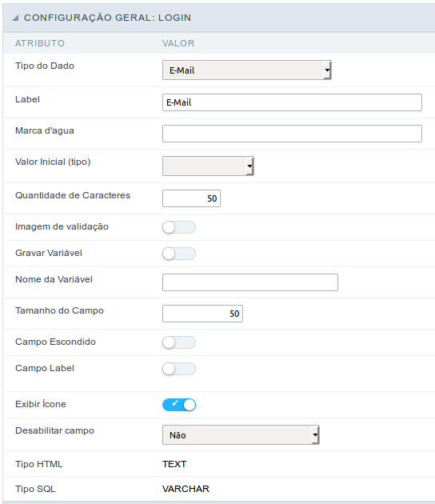
Task: Open the Desabilitar campo dropdown showing Não
Action: 241,435
